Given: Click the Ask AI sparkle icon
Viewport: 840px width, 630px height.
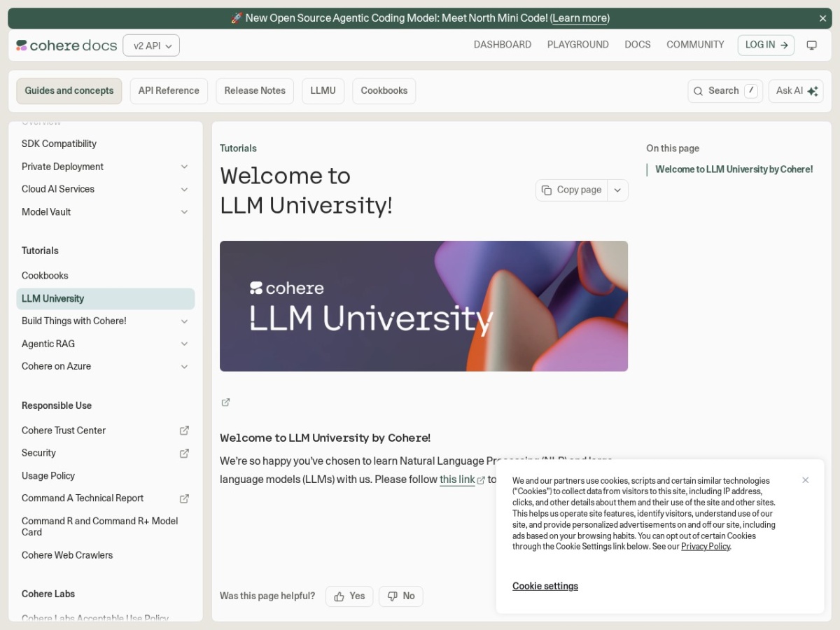Looking at the screenshot, I should [813, 91].
